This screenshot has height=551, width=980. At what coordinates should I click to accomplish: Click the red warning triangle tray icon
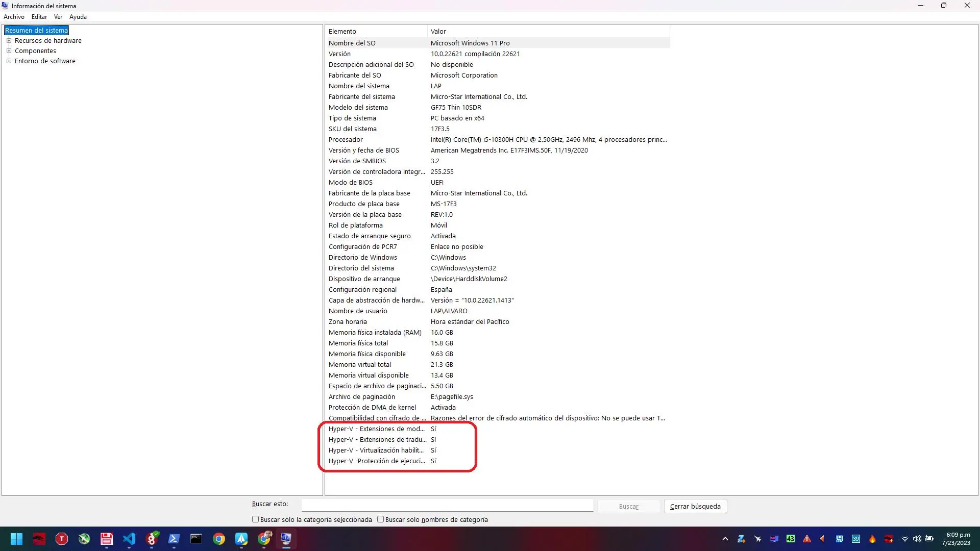coord(807,539)
